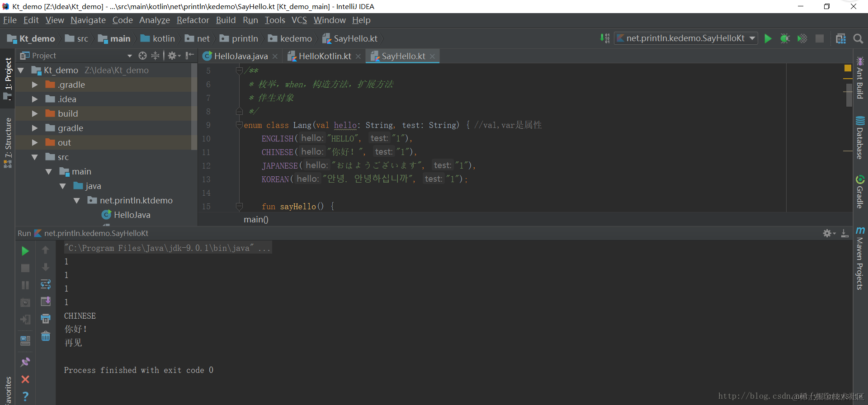The height and width of the screenshot is (405, 868).
Task: Toggle the 1: Project side tab
Action: (x=8, y=79)
